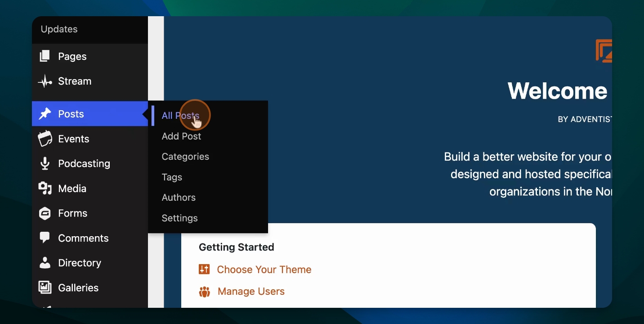Viewport: 644px width, 324px height.
Task: Click the Comments speech bubble icon
Action: (45, 238)
